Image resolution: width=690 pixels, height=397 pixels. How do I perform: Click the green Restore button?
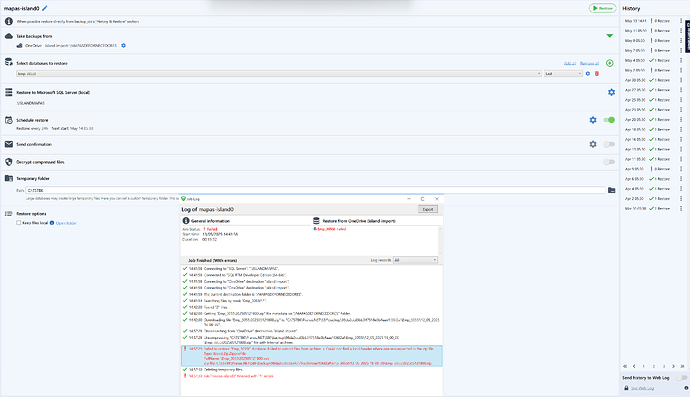point(602,8)
